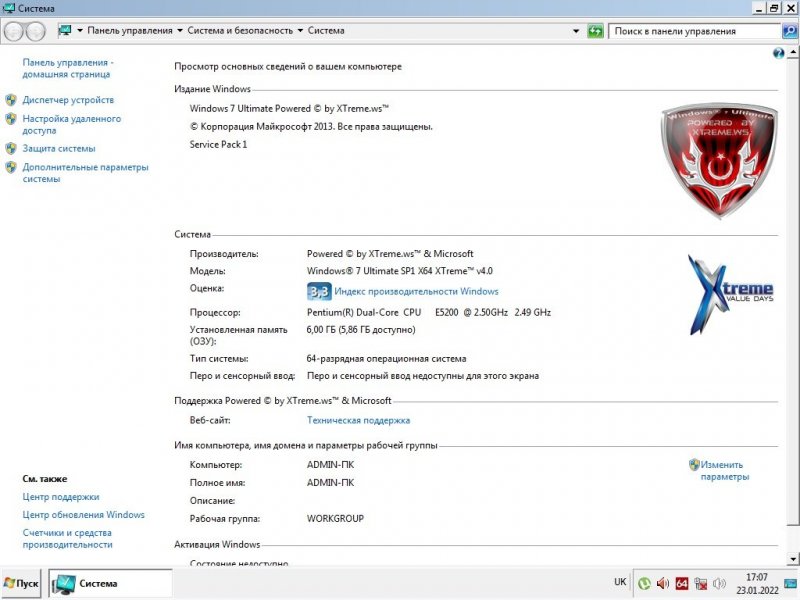Expand the dropdown arrow after Панель управления

point(180,31)
